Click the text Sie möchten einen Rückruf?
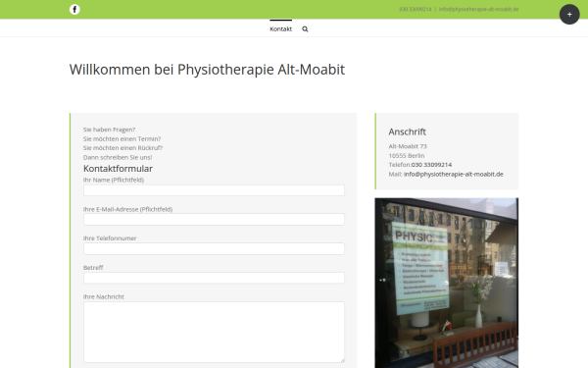588x368 pixels. (123, 147)
